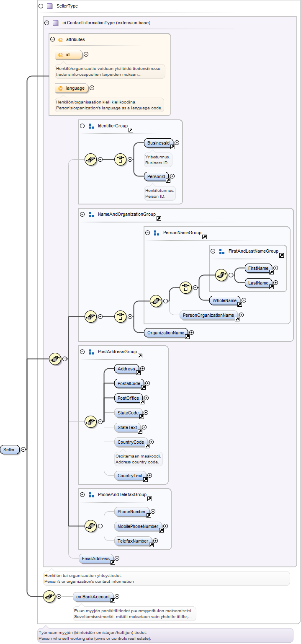Expand the OrganizationName plus icon
Viewport: 301px width, 644px height.
tap(192, 333)
